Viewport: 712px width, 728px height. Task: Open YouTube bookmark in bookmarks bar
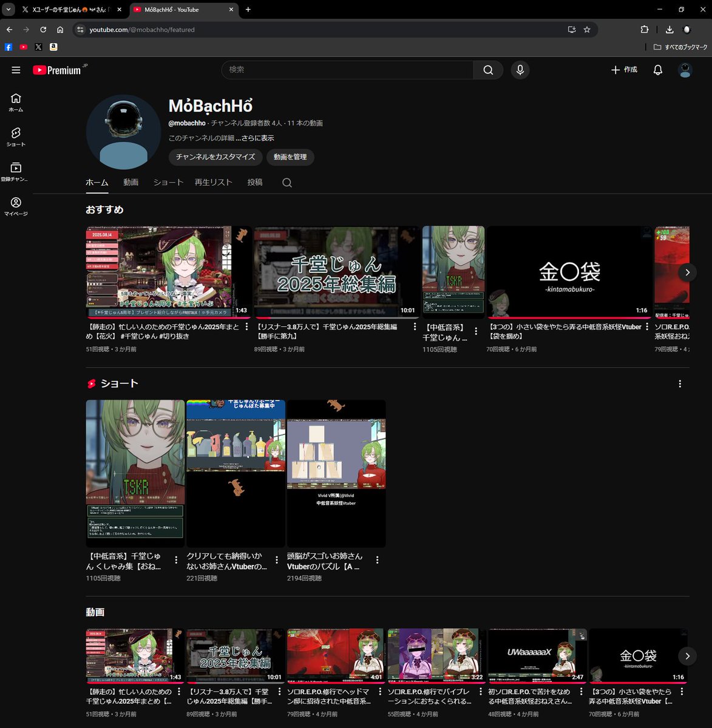pyautogui.click(x=24, y=47)
